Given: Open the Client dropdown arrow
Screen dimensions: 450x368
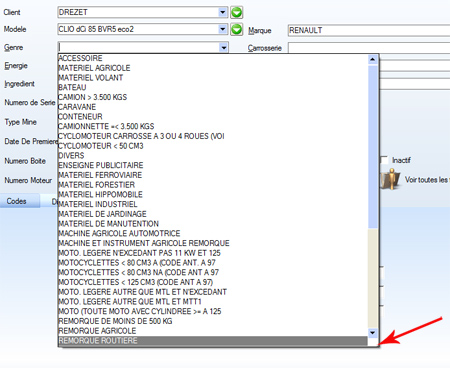Looking at the screenshot, I should (x=223, y=13).
